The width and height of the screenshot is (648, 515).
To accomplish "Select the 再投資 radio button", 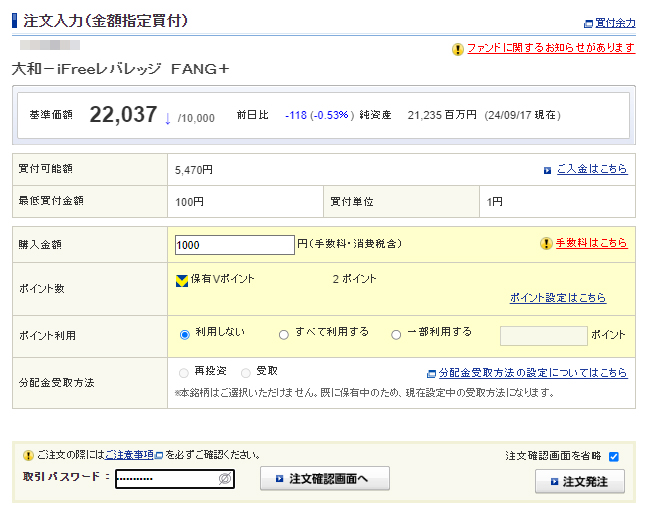I will coord(183,372).
